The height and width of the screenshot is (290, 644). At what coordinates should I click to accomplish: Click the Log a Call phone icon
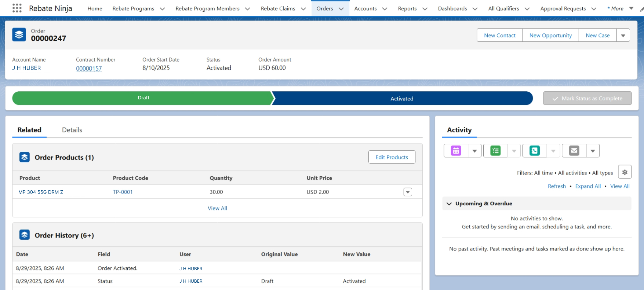pyautogui.click(x=535, y=151)
